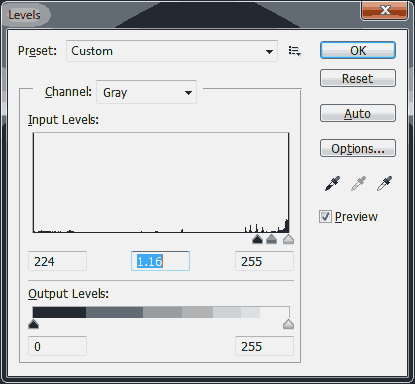
Task: Select the gray point eyedropper
Action: click(358, 183)
